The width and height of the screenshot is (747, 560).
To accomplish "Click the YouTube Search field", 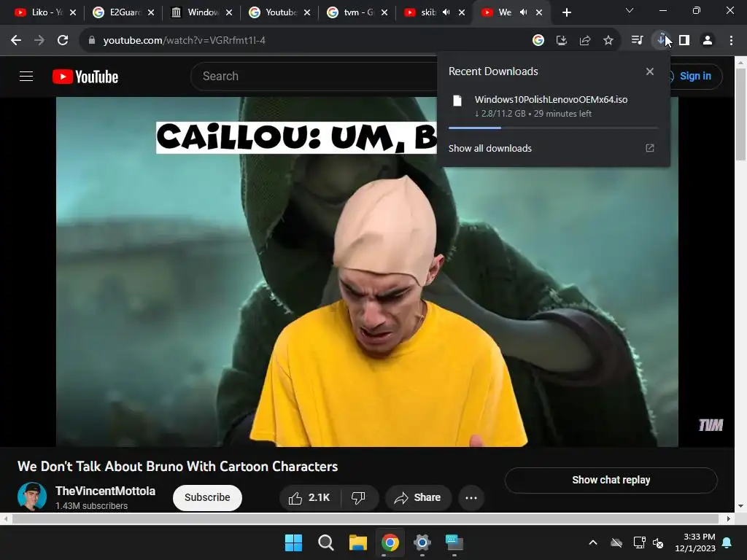I will [x=314, y=76].
